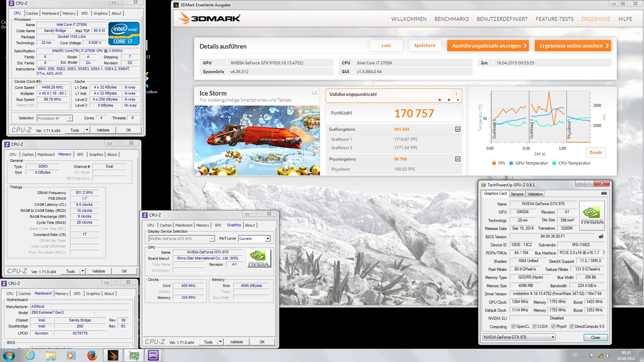Click the NVIDIA logo in the GPU-Z window
The width and height of the screenshot is (644, 362).
point(592,215)
